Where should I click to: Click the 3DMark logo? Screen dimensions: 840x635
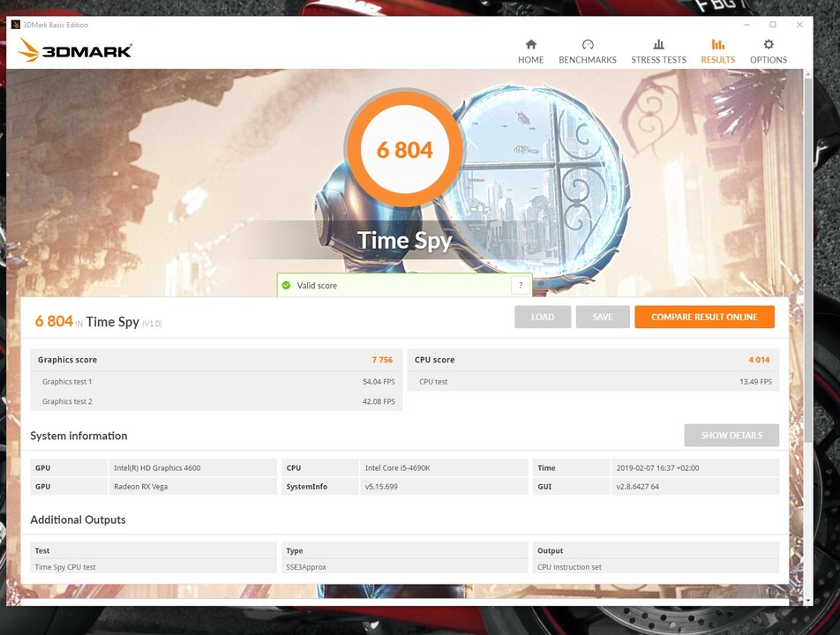[74, 50]
